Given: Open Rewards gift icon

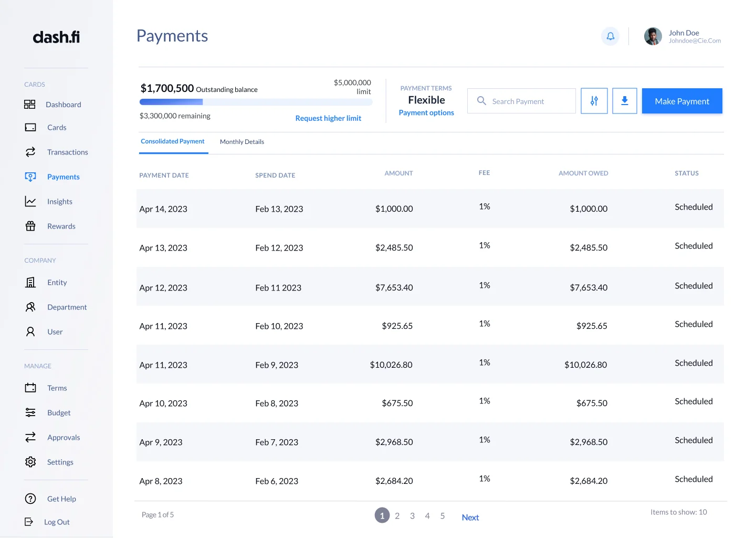Looking at the screenshot, I should (x=30, y=226).
